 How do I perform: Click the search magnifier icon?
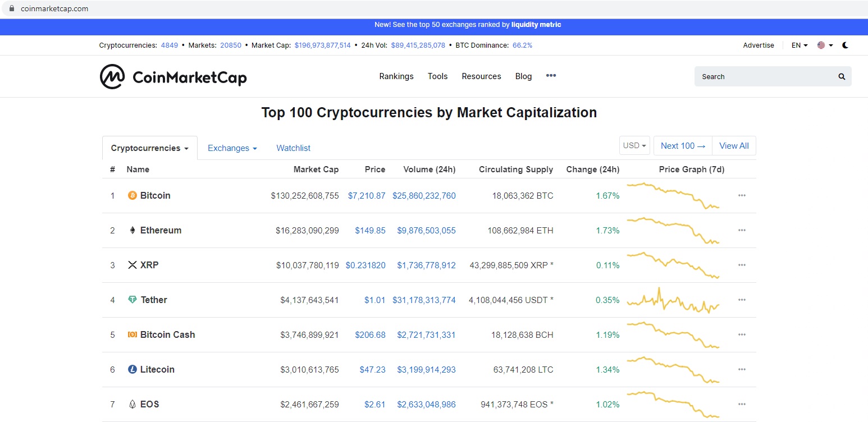842,77
